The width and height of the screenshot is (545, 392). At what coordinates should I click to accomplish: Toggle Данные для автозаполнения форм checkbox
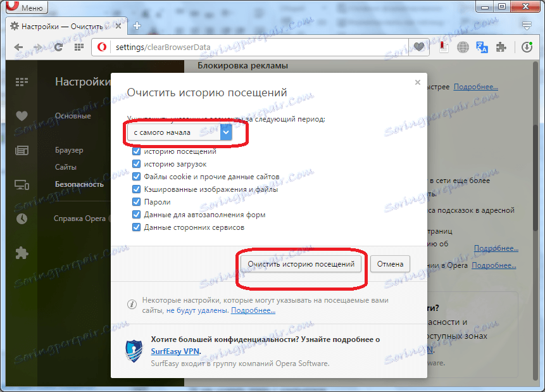click(136, 215)
